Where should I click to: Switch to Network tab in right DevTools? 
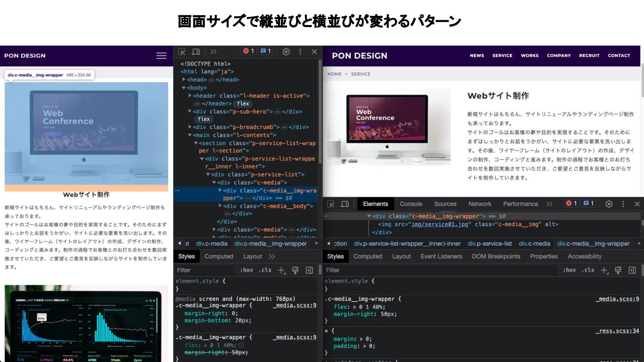tap(480, 204)
